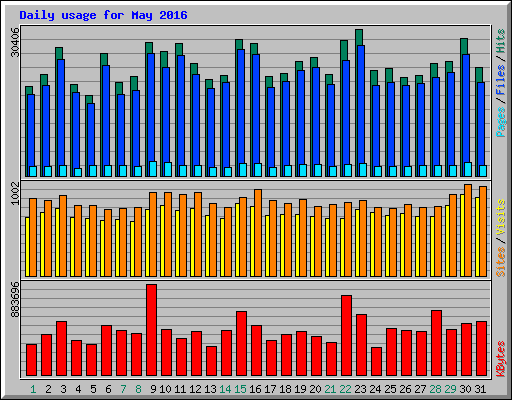Click the yellow 'Visits' legend label
The width and height of the screenshot is (512, 400).
500,217
